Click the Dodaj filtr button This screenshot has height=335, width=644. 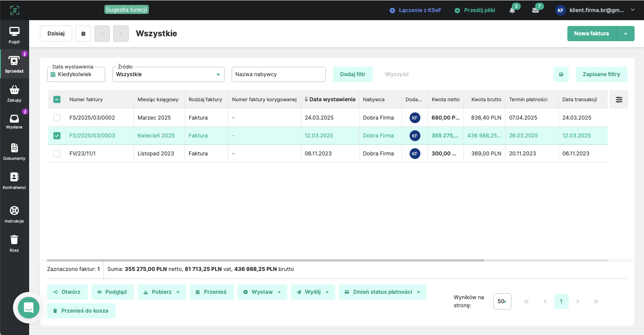(353, 74)
